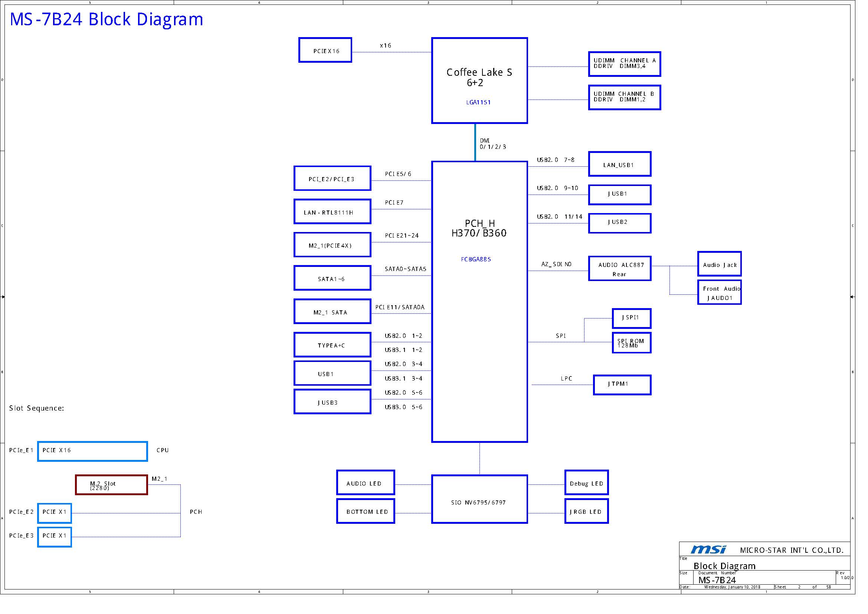Image resolution: width=868 pixels, height=614 pixels.
Task: Click the "M2_1 SATA" block
Action: [x=332, y=311]
